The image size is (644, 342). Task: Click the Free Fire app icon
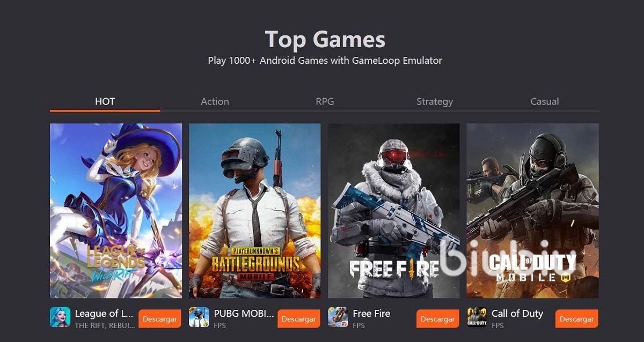(338, 317)
